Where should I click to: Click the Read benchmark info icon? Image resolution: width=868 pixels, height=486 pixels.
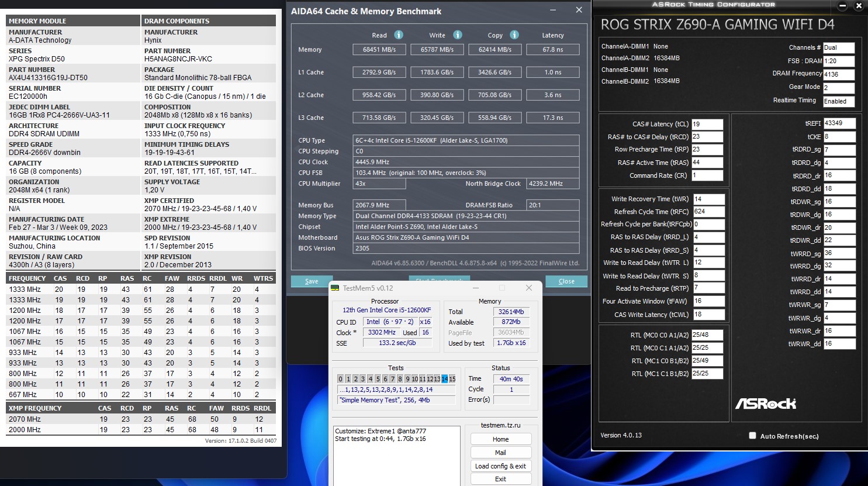click(399, 35)
